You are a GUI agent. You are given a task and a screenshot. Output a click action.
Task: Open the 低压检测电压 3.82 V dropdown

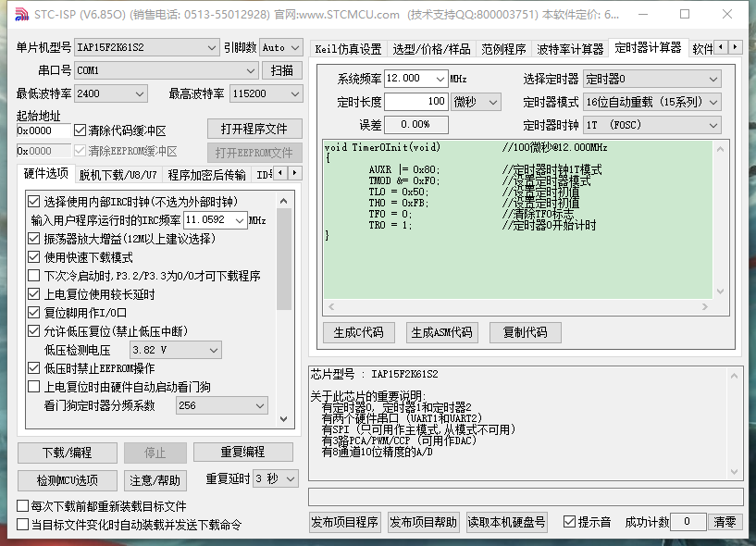pyautogui.click(x=176, y=350)
